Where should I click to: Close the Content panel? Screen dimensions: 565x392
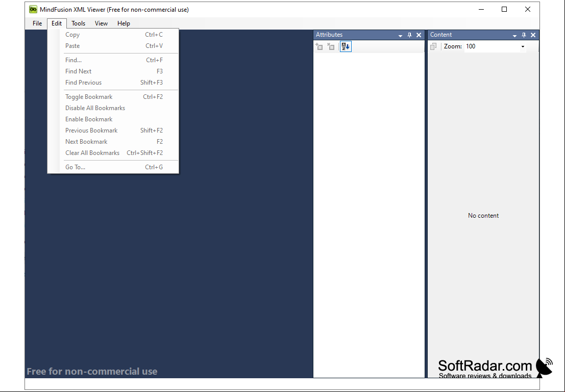tap(533, 35)
